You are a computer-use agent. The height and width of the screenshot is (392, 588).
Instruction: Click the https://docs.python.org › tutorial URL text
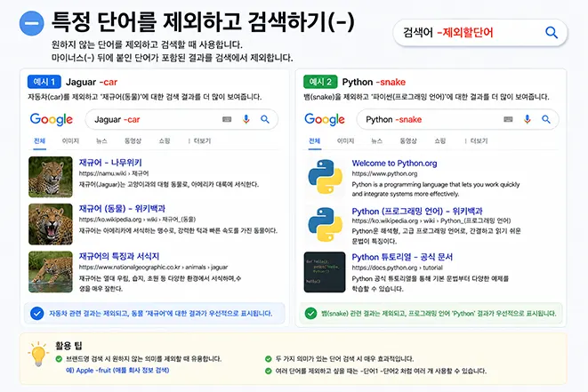click(397, 268)
